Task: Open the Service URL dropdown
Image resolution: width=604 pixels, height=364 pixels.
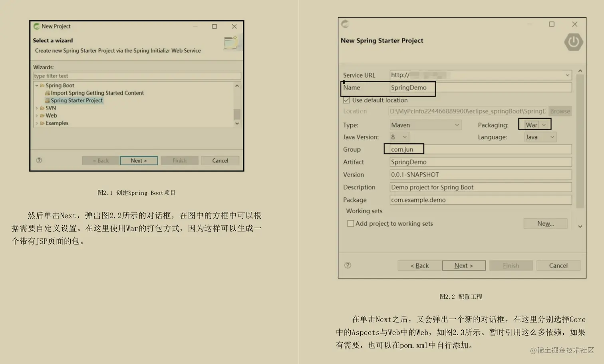Action: 568,75
